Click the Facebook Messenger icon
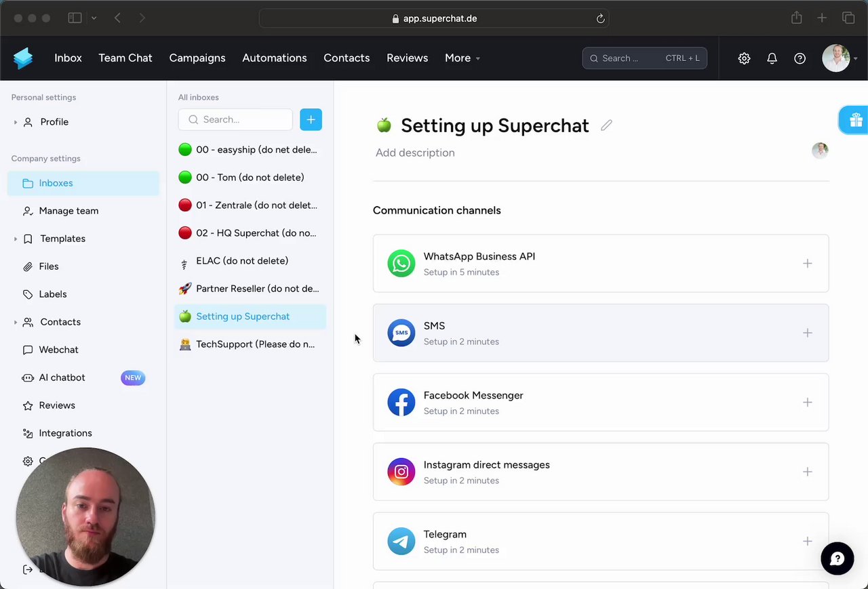The image size is (868, 589). pyautogui.click(x=401, y=403)
